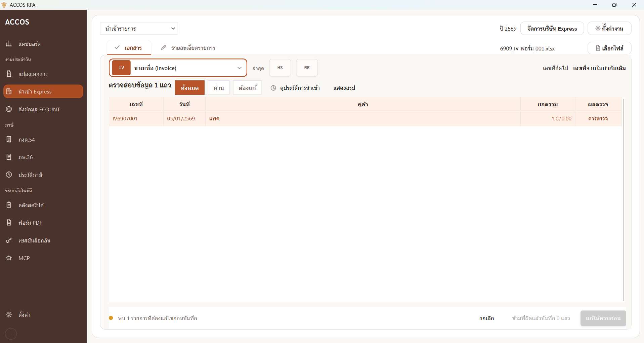Click the orange IV badge

121,68
